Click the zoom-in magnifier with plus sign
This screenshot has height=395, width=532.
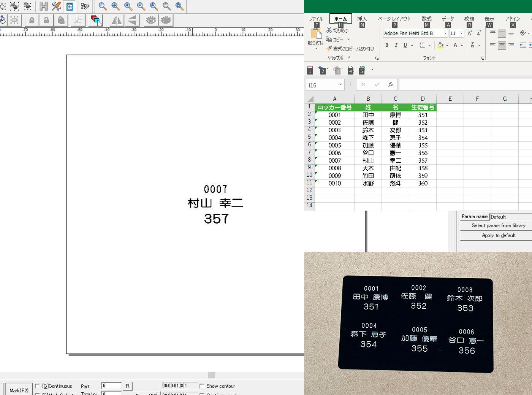(x=128, y=6)
